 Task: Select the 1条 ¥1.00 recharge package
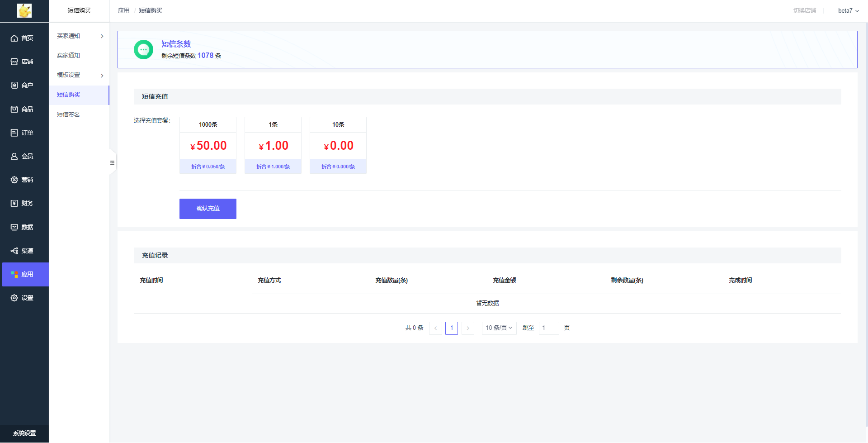click(273, 145)
